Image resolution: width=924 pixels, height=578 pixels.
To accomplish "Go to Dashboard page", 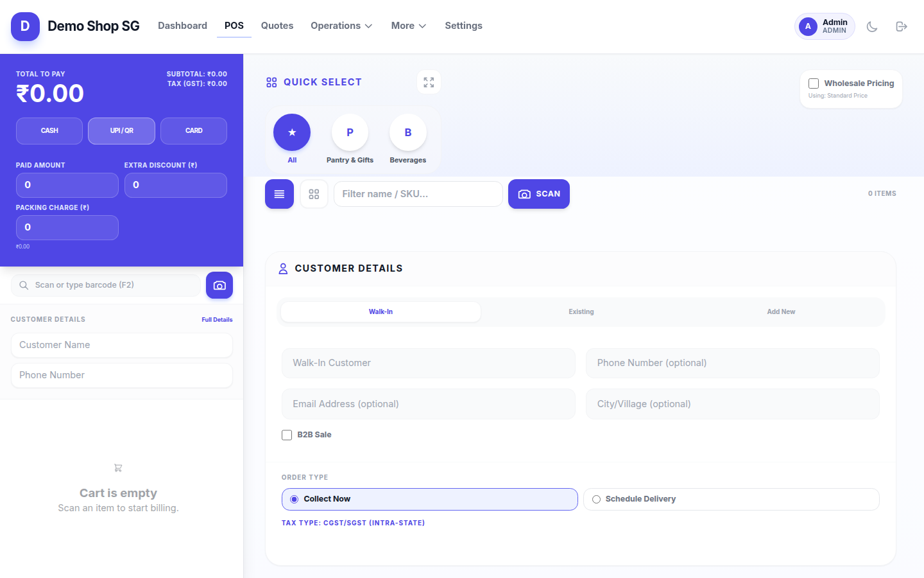I will (x=182, y=26).
